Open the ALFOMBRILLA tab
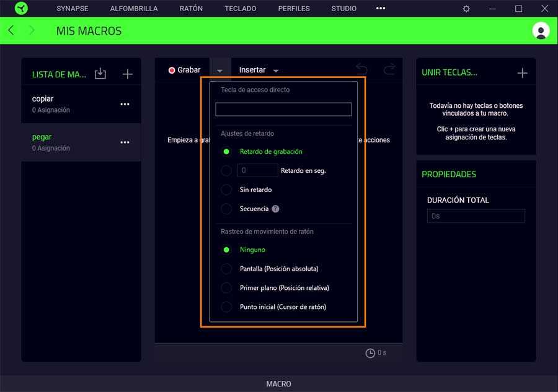 (134, 9)
